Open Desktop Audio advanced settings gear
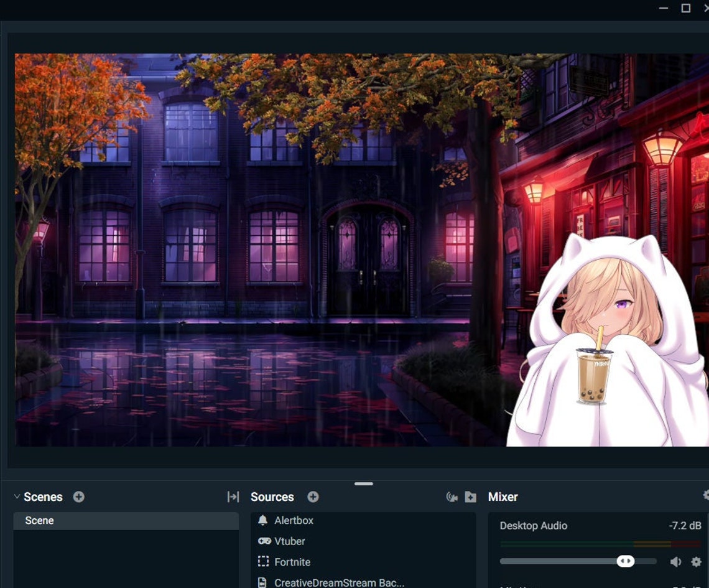 pyautogui.click(x=697, y=561)
